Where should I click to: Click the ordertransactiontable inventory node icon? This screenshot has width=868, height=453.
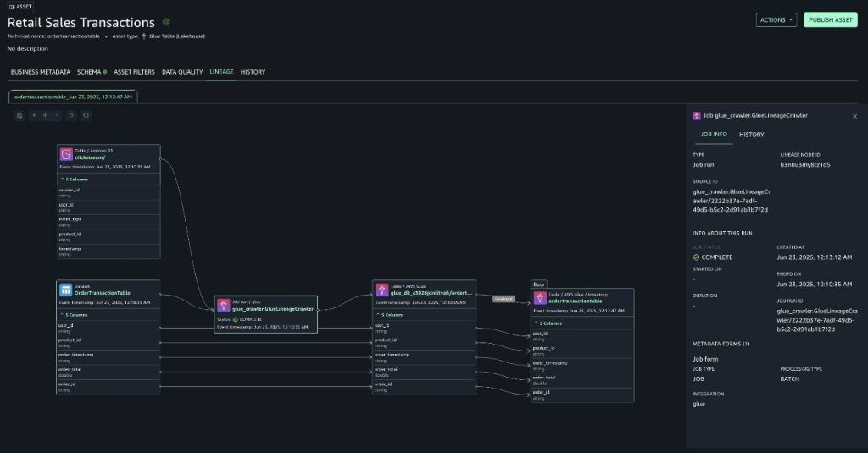[540, 297]
